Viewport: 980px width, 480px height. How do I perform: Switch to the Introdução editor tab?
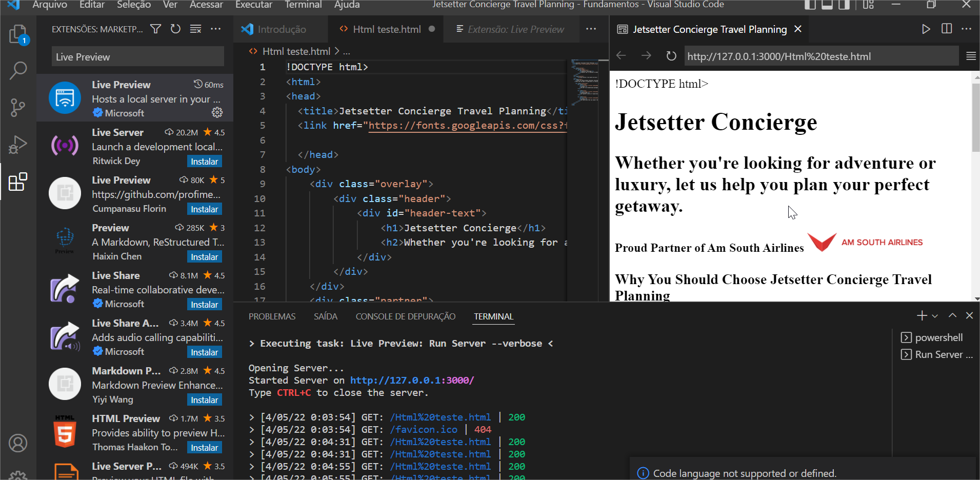coord(281,29)
